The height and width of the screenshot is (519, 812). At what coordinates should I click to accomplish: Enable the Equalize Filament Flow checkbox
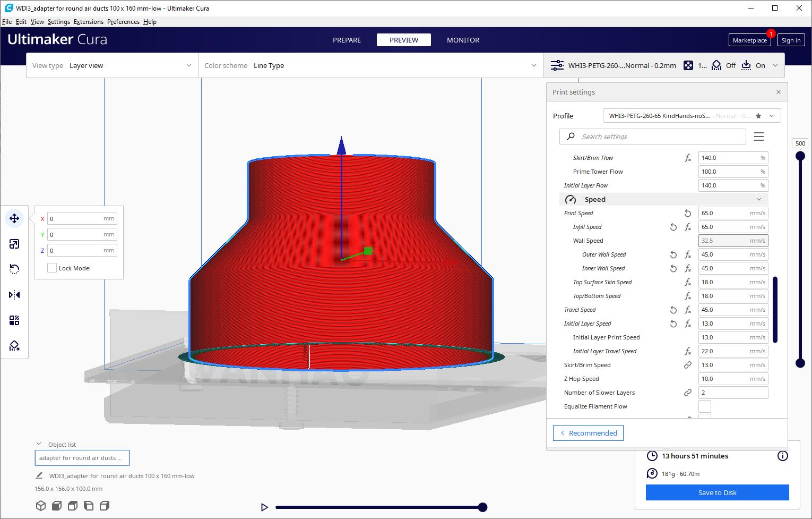tap(705, 406)
